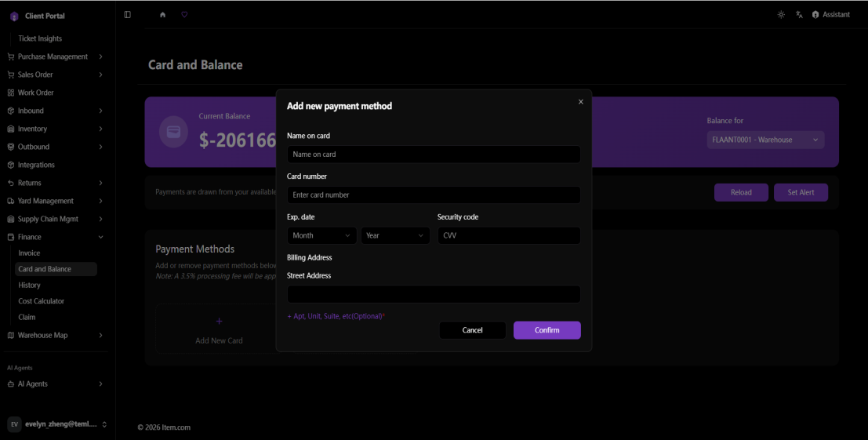Image resolution: width=868 pixels, height=440 pixels.
Task: Click the AI Agents robot icon
Action: pyautogui.click(x=10, y=384)
